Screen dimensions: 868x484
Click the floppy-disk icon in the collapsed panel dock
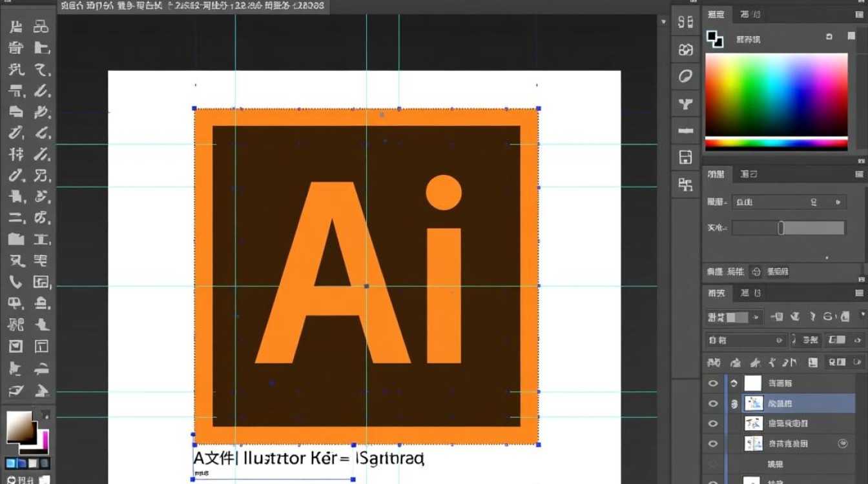point(685,157)
